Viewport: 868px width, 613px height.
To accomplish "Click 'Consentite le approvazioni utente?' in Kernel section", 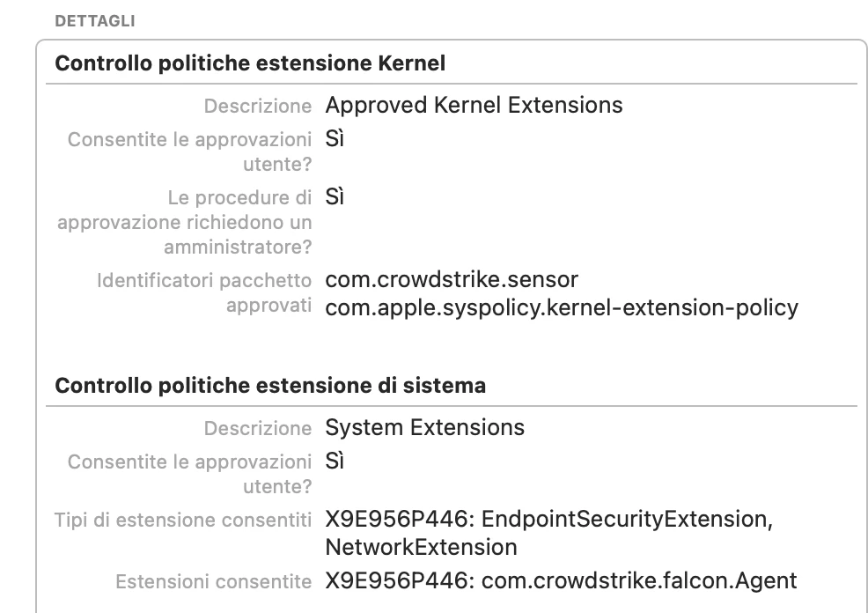I will pos(189,151).
